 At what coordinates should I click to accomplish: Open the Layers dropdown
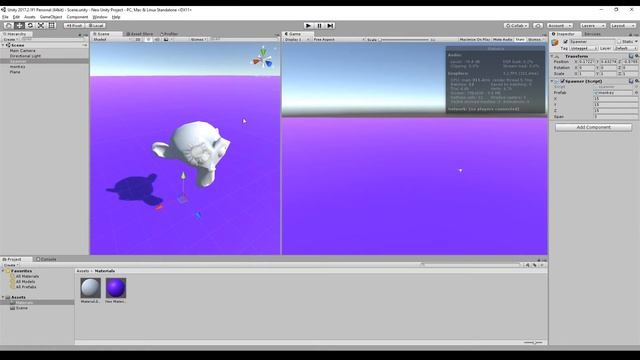click(x=593, y=25)
